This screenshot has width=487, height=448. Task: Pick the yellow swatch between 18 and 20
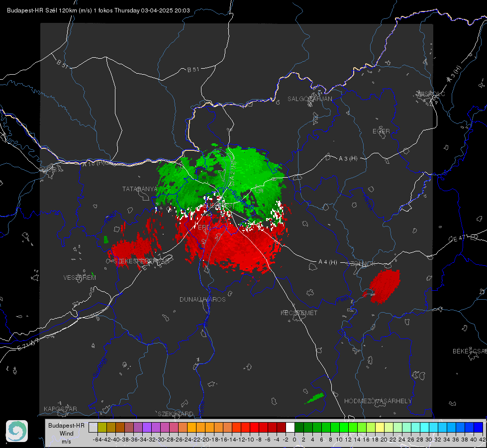pos(380,428)
